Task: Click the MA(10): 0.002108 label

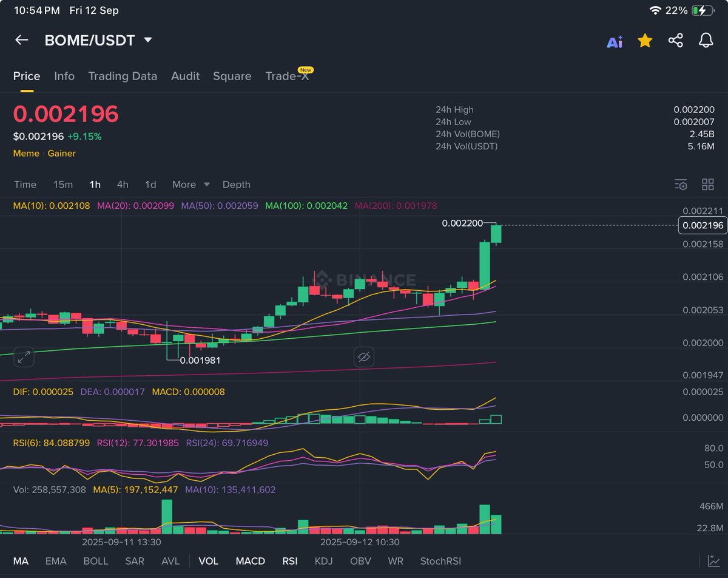Action: [x=52, y=206]
